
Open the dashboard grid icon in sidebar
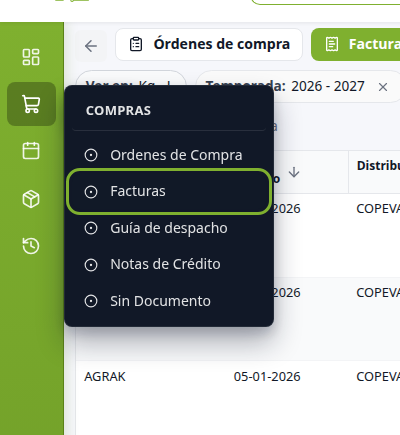coord(31,57)
